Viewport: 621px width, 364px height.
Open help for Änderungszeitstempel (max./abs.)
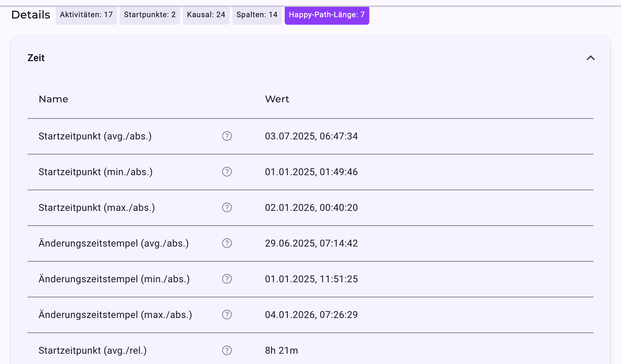pos(227,315)
